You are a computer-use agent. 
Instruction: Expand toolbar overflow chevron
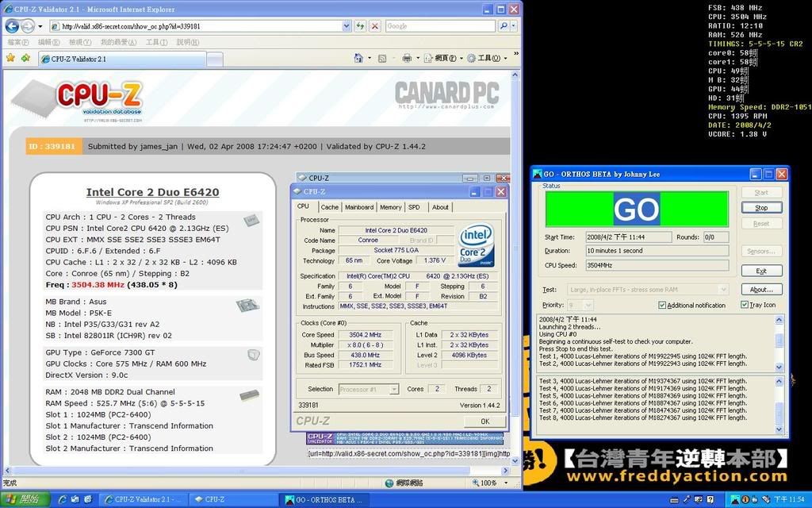pos(515,53)
